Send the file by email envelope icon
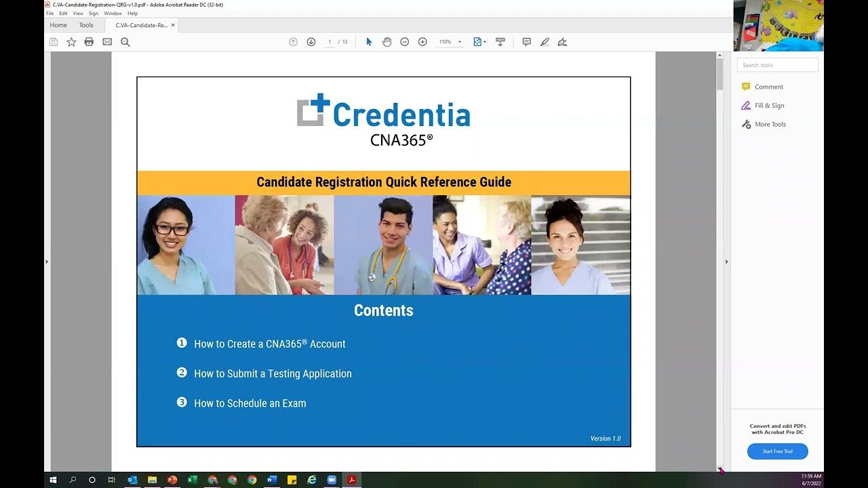This screenshot has width=868, height=488. (107, 42)
